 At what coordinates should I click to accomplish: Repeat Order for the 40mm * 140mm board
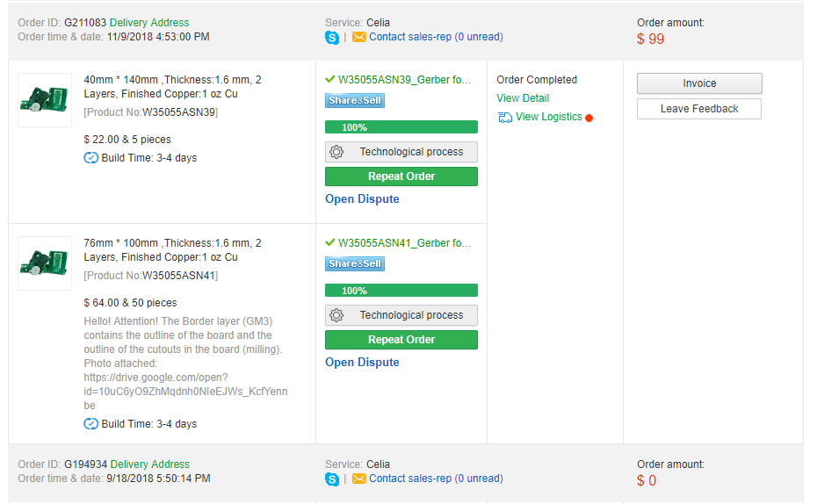[x=401, y=176]
